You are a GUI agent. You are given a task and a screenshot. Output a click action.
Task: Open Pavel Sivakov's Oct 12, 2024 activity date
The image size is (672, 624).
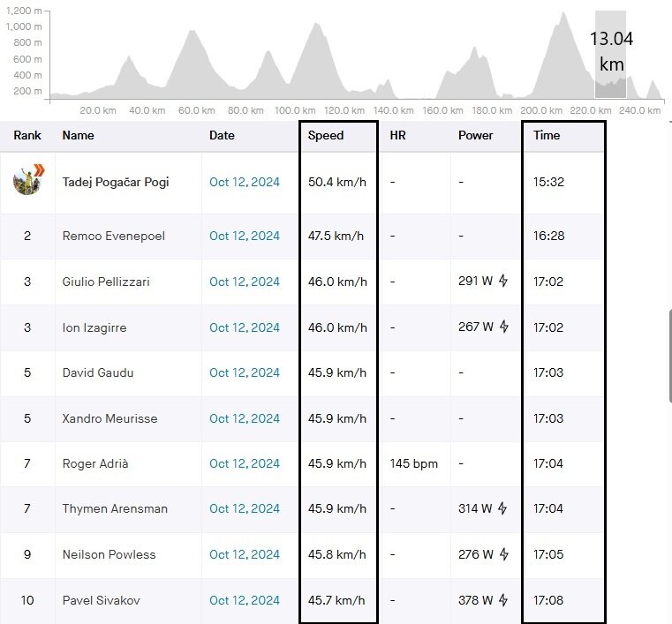245,601
